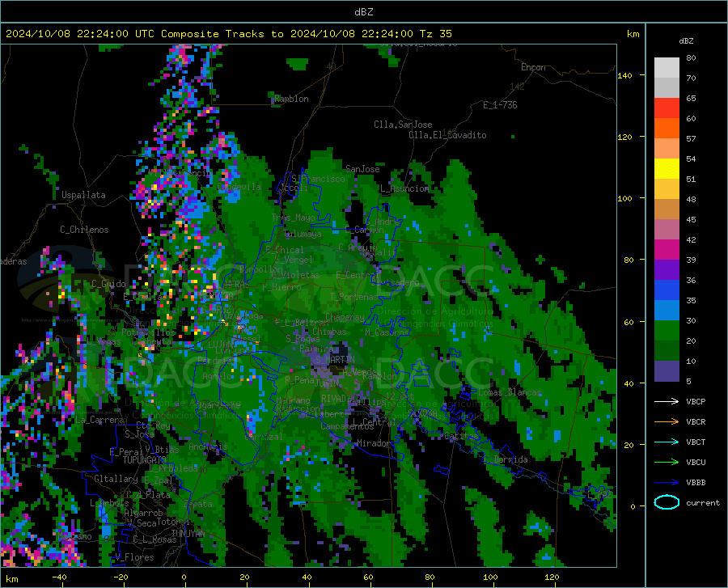Click the La_Carrera map label

(x=100, y=420)
